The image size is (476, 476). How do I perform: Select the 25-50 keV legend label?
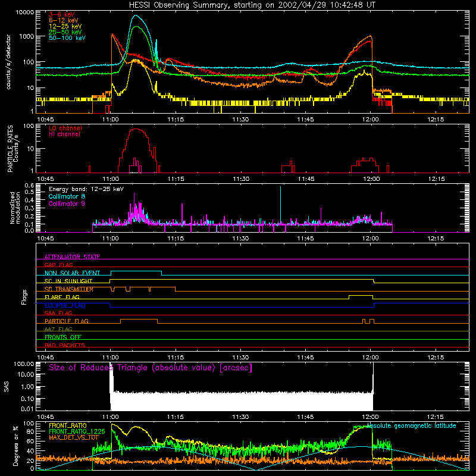point(65,32)
